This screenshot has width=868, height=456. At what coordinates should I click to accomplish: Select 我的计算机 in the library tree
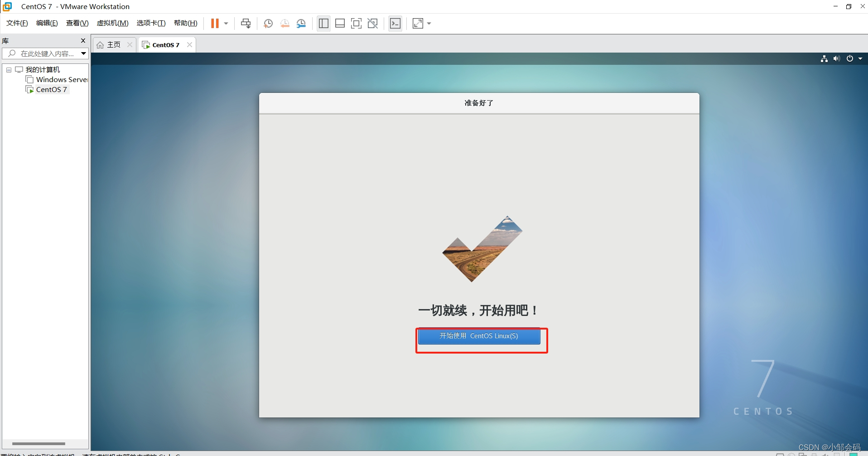tap(43, 70)
